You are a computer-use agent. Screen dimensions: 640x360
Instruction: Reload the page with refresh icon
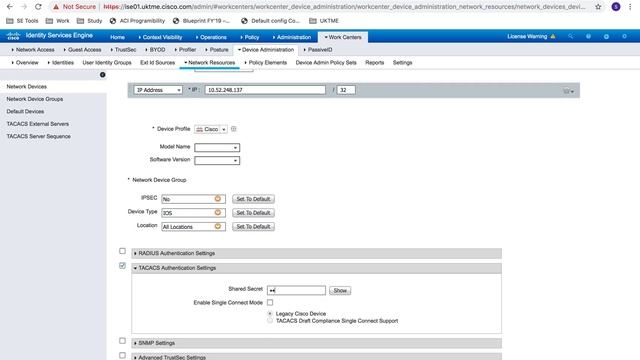38,7
